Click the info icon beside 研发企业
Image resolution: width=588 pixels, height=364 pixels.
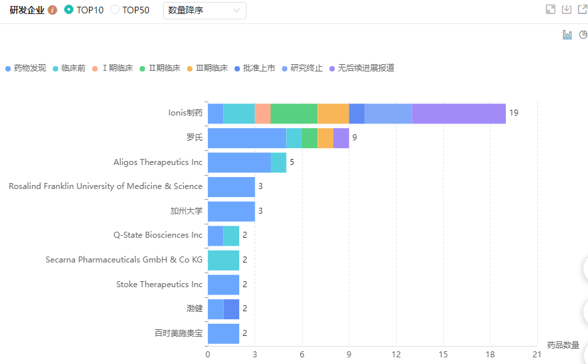click(x=53, y=10)
